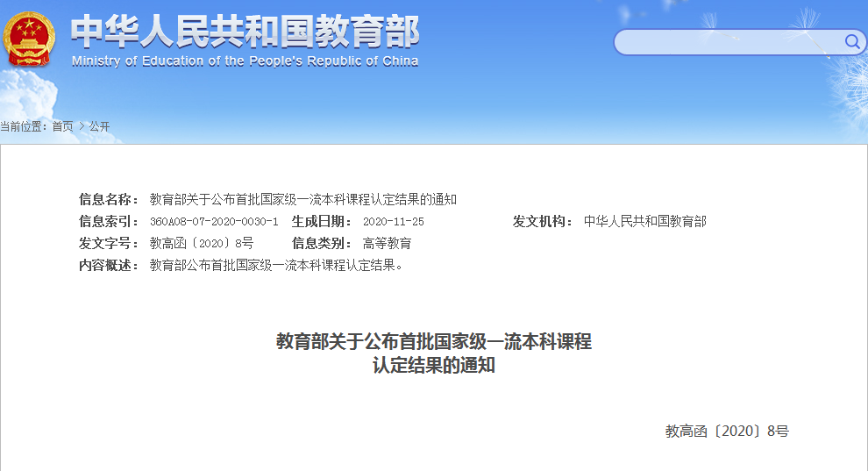Select the date 2020-11-25
The image size is (868, 471).
pyautogui.click(x=394, y=222)
